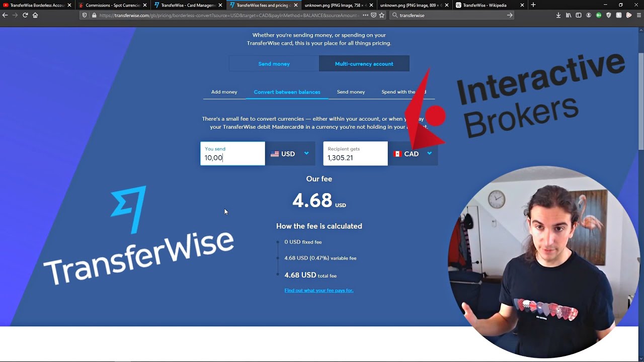Open the Downloads panel
The image size is (644, 362).
point(558,15)
